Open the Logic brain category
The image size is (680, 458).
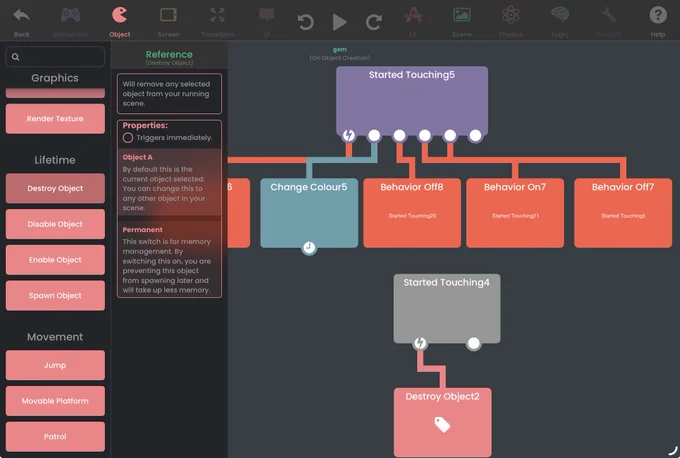[560, 21]
